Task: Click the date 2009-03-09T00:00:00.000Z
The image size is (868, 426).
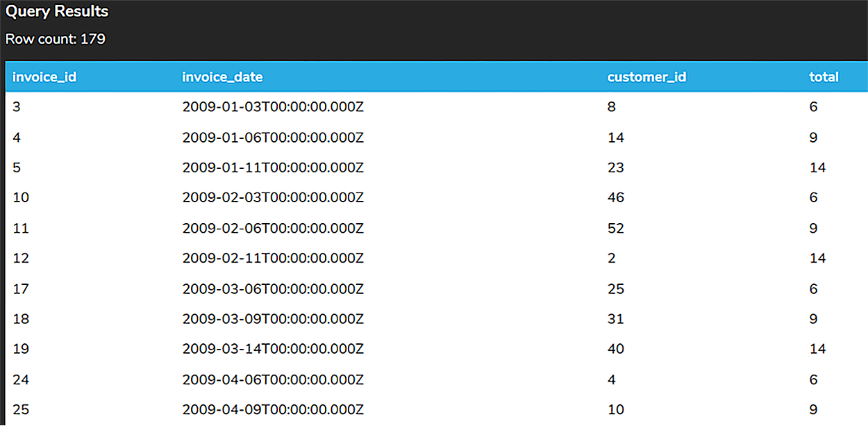Action: (273, 319)
